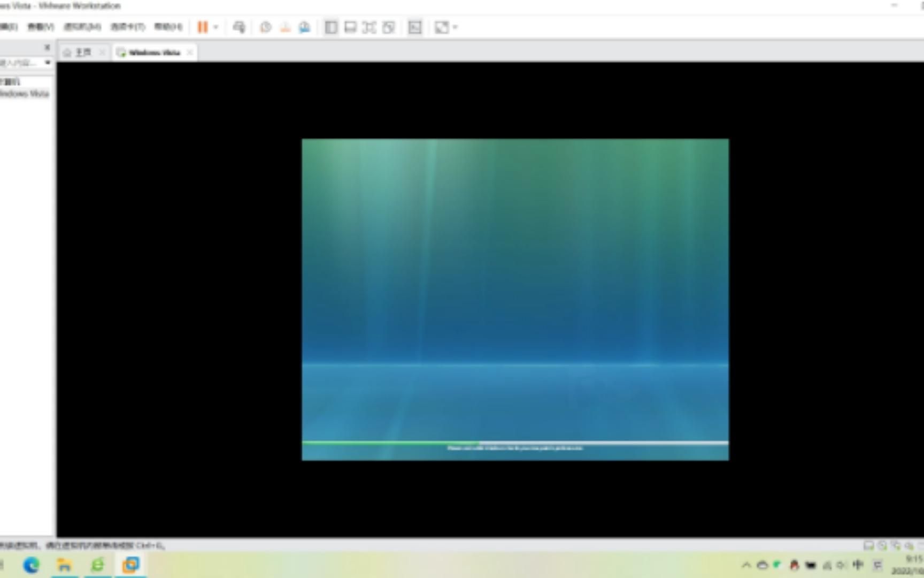This screenshot has height=578, width=924.
Task: Click the green tray icon beside the cloud
Action: pos(777,565)
